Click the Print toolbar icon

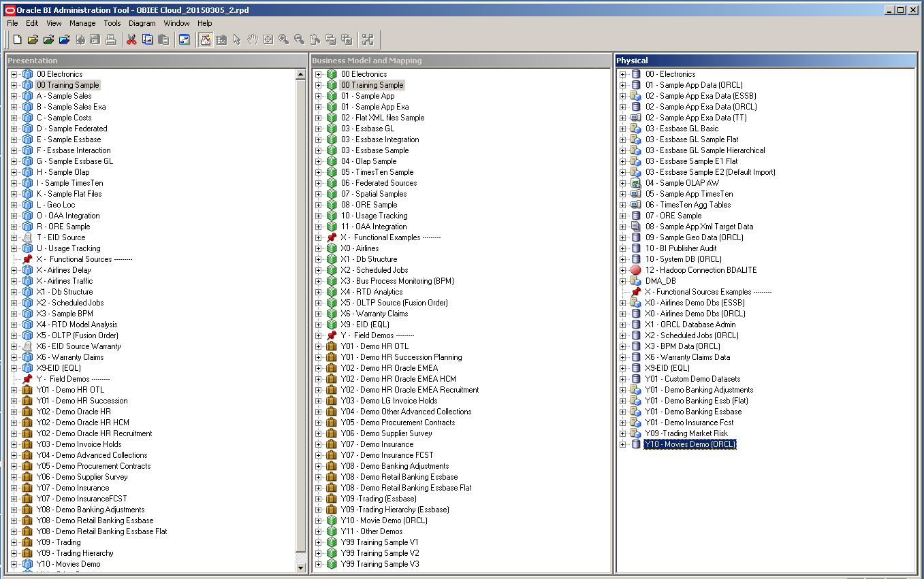tap(111, 39)
